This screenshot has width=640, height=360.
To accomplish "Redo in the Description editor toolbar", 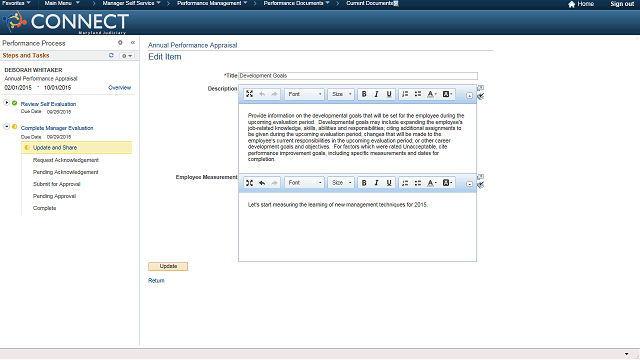I will 274,94.
